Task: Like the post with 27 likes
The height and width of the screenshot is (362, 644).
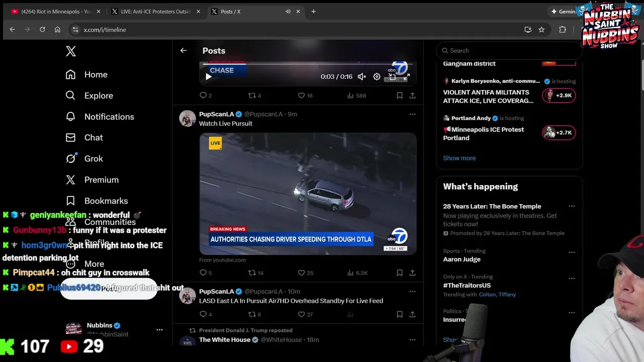Action: click(x=305, y=314)
